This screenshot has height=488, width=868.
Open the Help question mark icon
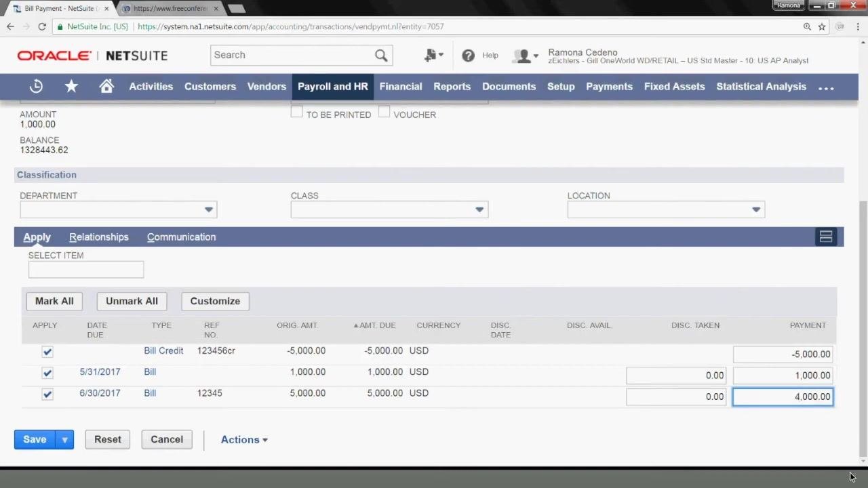(x=468, y=56)
